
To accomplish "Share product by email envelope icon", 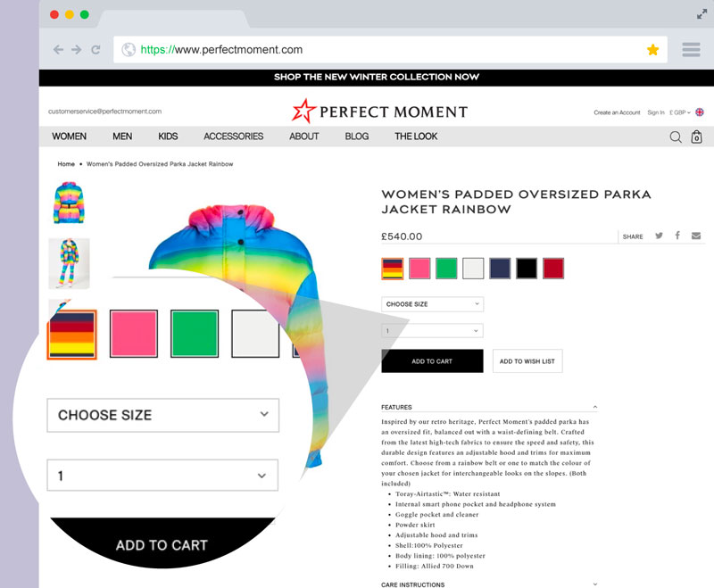I will pos(696,236).
